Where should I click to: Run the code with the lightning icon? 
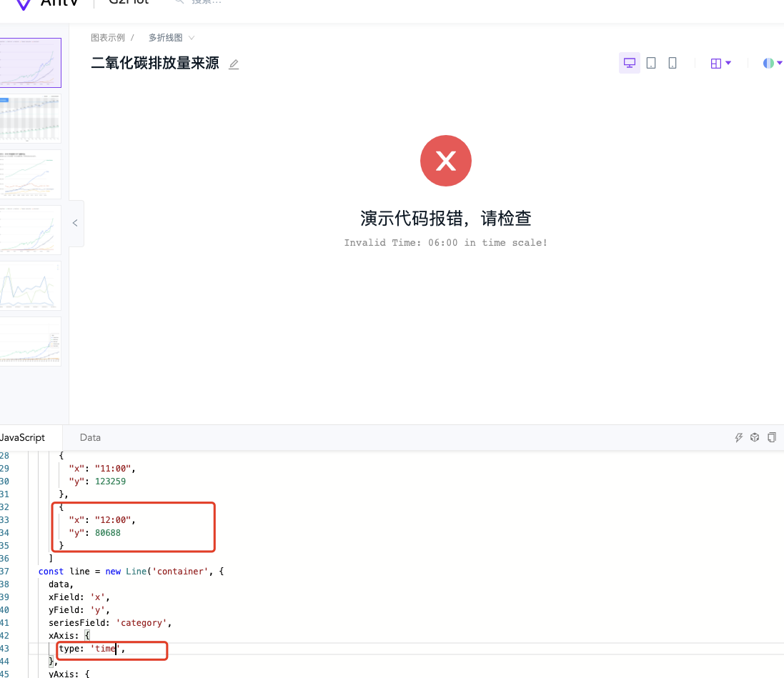tap(739, 437)
